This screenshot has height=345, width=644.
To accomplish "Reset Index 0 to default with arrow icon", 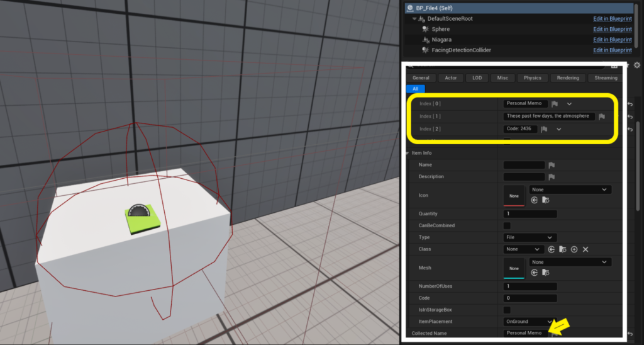I will pyautogui.click(x=630, y=104).
